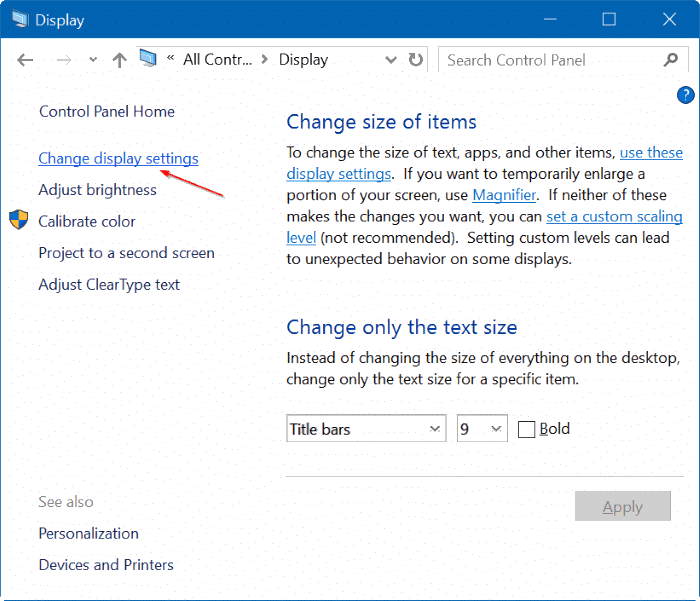Expand the address bar history dropdown
The width and height of the screenshot is (700, 601).
(x=391, y=60)
